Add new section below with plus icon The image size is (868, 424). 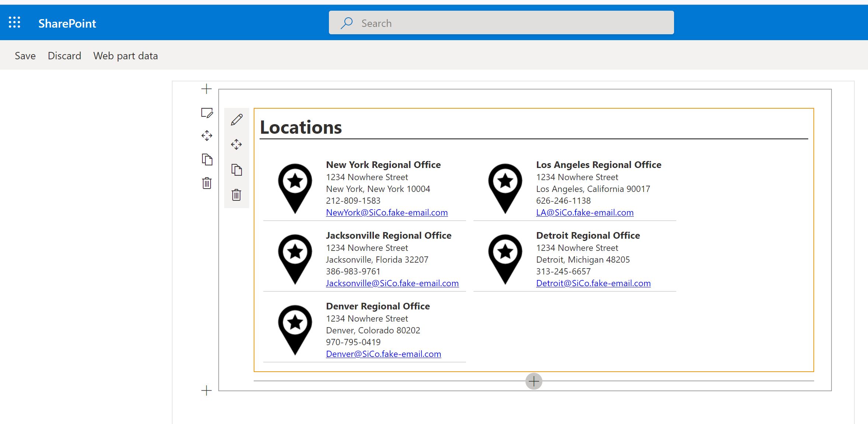(x=206, y=390)
